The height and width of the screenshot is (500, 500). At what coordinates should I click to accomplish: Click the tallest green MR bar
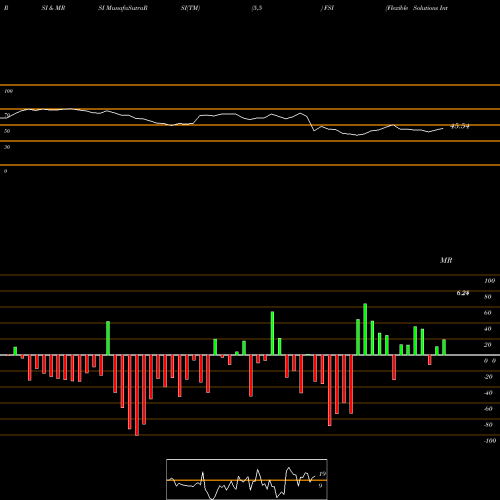click(x=365, y=329)
